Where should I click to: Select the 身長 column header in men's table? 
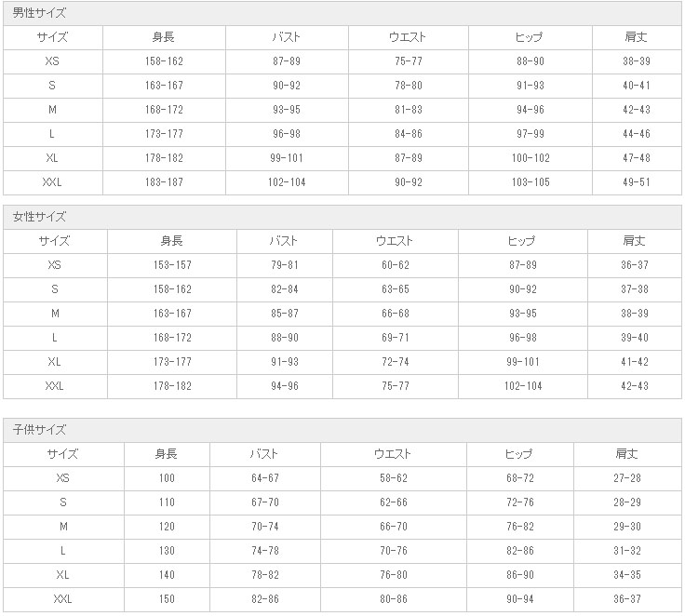tap(164, 37)
